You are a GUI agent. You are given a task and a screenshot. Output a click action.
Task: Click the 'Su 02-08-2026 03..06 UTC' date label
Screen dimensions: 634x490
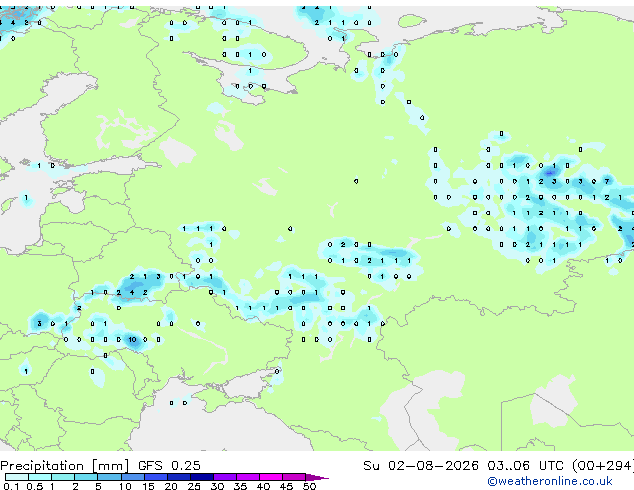click(x=463, y=466)
